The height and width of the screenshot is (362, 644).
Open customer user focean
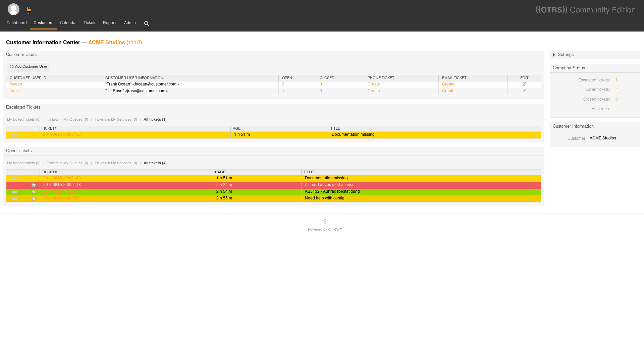point(16,84)
